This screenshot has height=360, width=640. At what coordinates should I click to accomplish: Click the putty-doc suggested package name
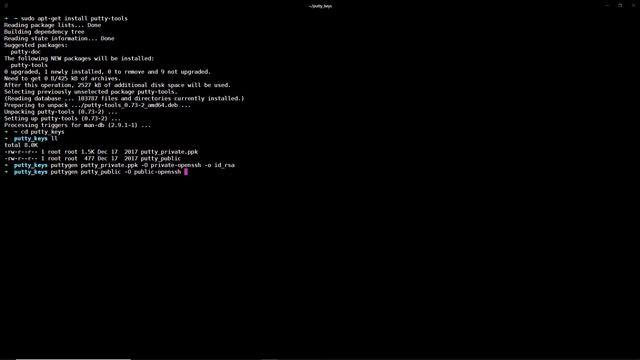tap(25, 52)
